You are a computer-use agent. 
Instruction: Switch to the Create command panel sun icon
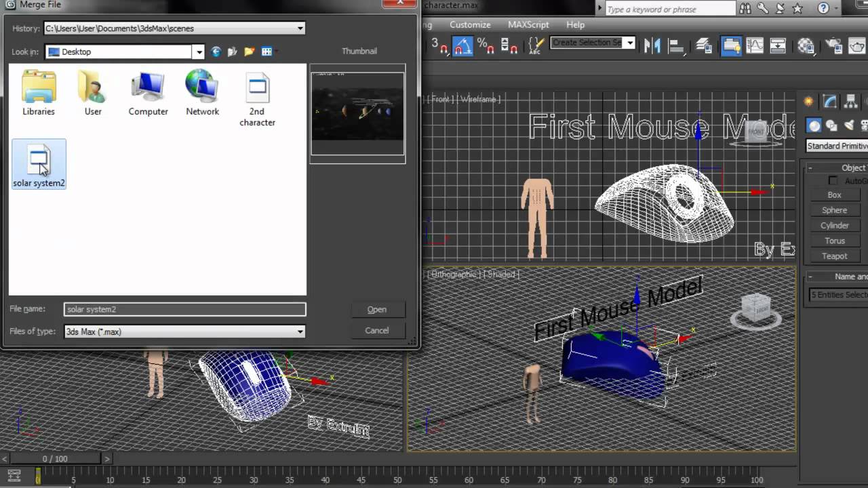coord(808,102)
